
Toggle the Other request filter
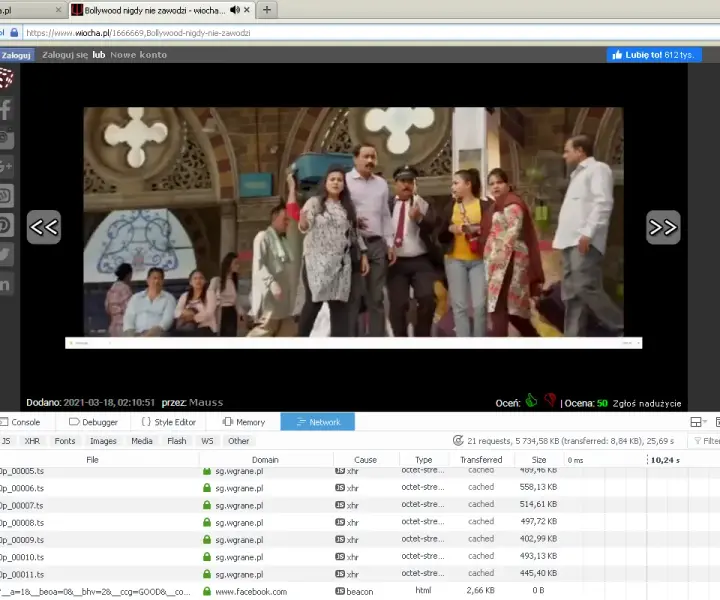pyautogui.click(x=238, y=441)
